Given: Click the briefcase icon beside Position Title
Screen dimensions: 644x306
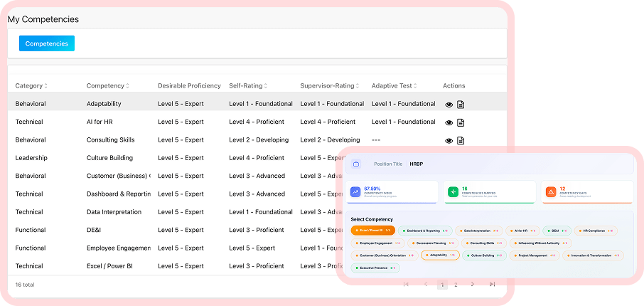Looking at the screenshot, I should click(x=356, y=164).
